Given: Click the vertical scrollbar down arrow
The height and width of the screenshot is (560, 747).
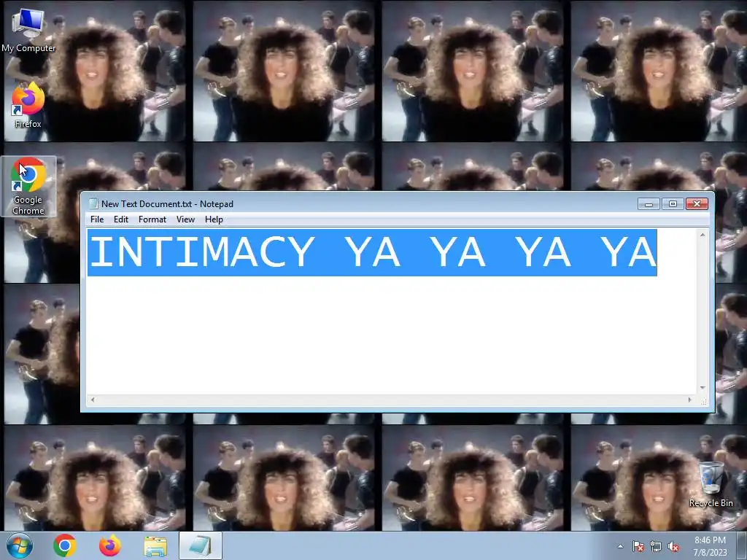Looking at the screenshot, I should coord(703,388).
